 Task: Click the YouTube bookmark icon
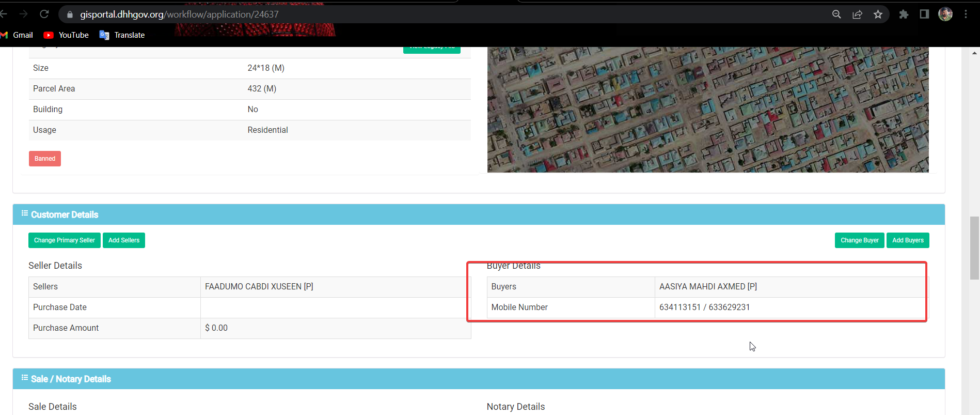[x=49, y=35]
